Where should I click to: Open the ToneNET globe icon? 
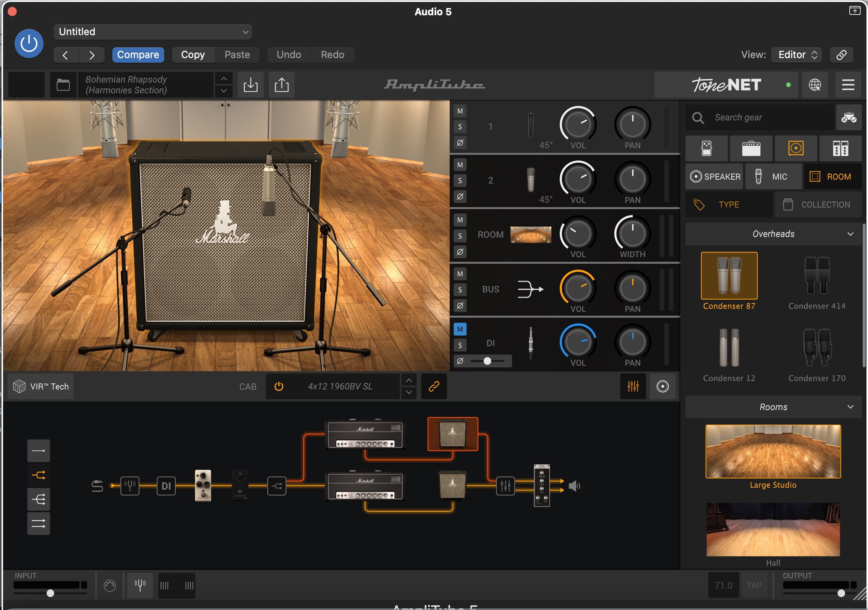pos(815,84)
